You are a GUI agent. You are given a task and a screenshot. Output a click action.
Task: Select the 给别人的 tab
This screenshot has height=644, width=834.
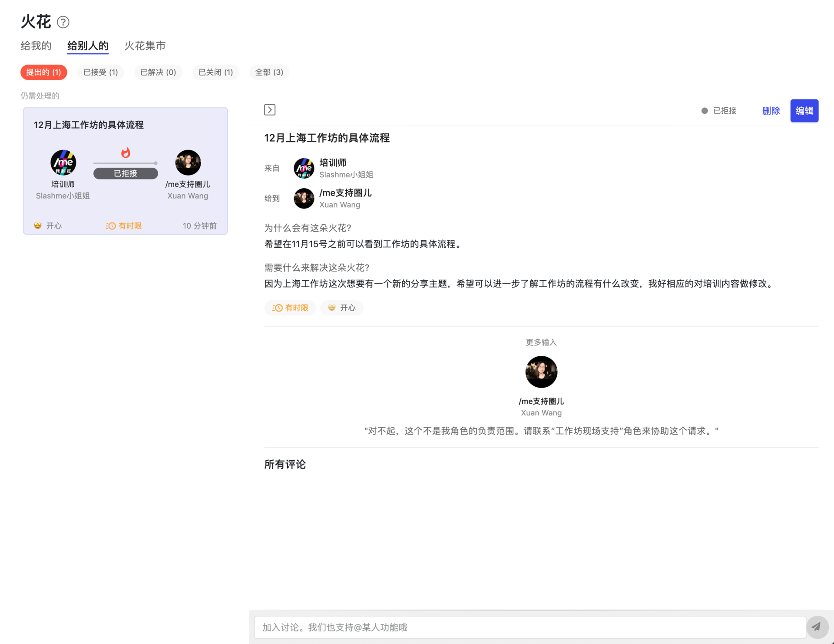pyautogui.click(x=88, y=46)
